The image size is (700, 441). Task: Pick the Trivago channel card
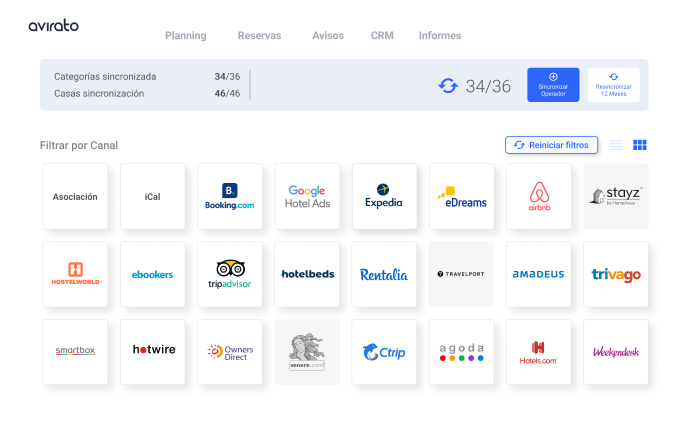click(x=616, y=274)
